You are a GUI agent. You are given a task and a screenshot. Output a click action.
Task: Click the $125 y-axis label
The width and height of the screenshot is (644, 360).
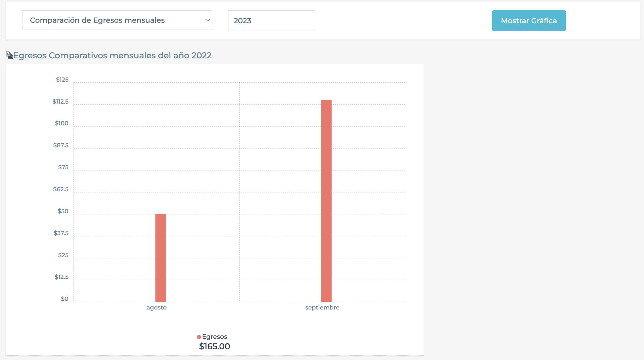pyautogui.click(x=62, y=80)
